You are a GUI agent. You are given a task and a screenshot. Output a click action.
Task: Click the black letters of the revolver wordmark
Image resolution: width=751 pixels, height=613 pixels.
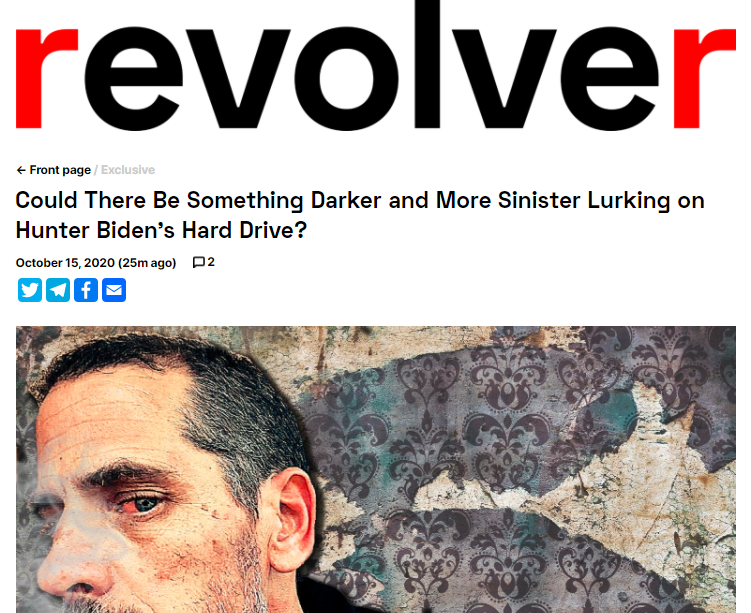click(x=372, y=67)
